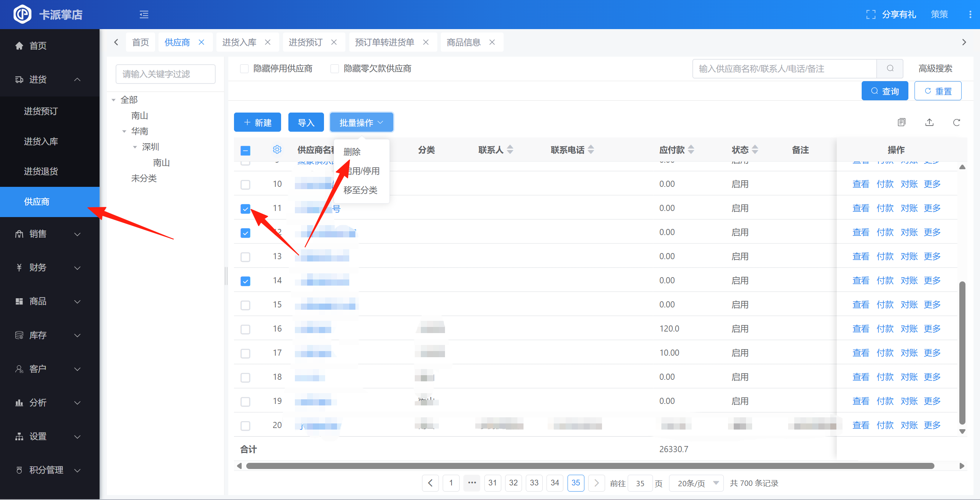Click the fullscreen icon in header

870,15
